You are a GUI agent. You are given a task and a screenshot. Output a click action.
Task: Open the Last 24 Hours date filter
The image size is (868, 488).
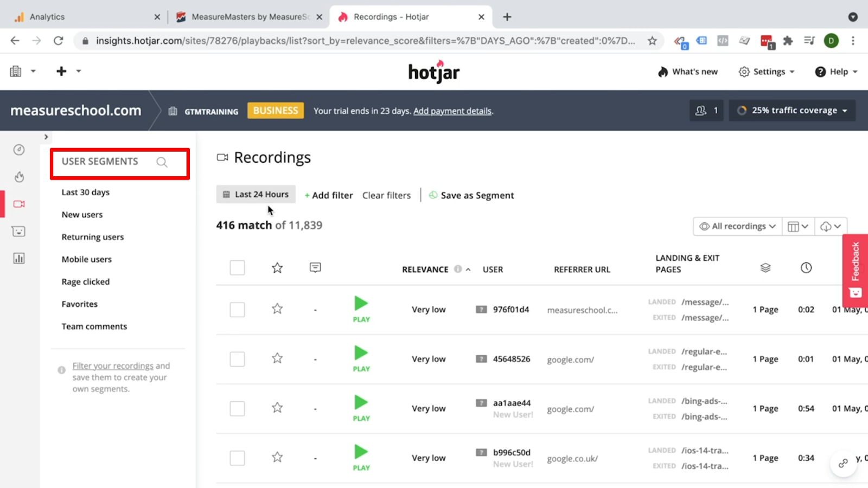(x=256, y=194)
